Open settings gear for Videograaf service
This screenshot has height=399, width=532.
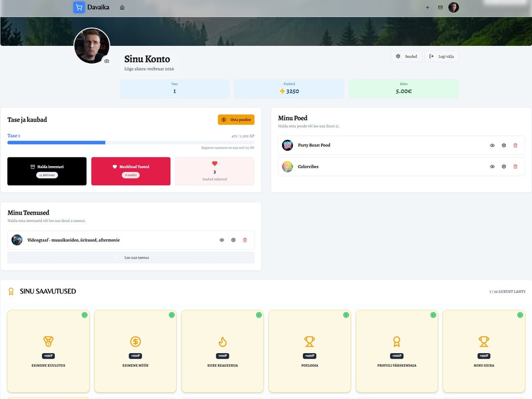coord(233,240)
